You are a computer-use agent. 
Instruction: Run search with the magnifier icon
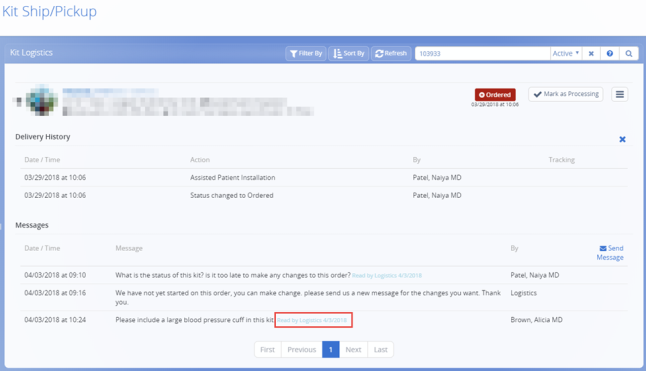click(x=629, y=54)
